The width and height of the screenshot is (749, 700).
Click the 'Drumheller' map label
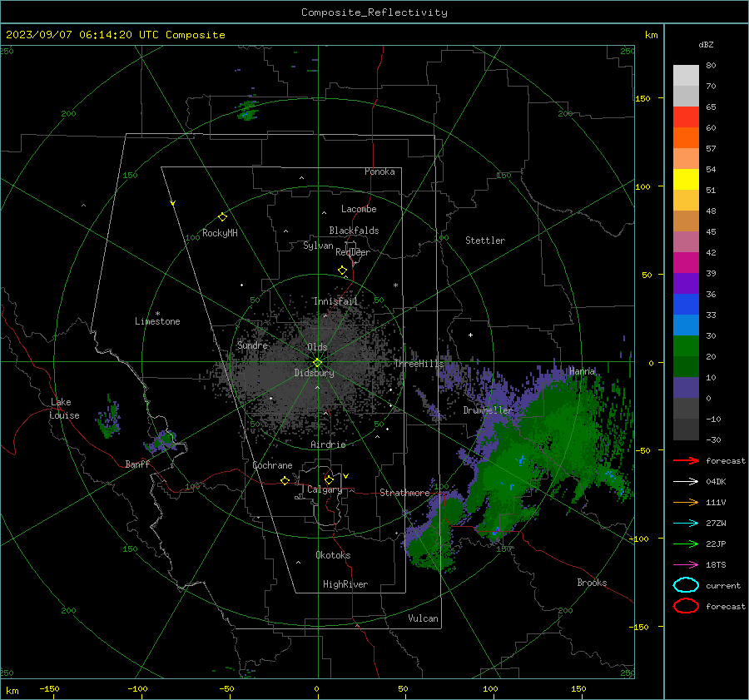(x=487, y=410)
